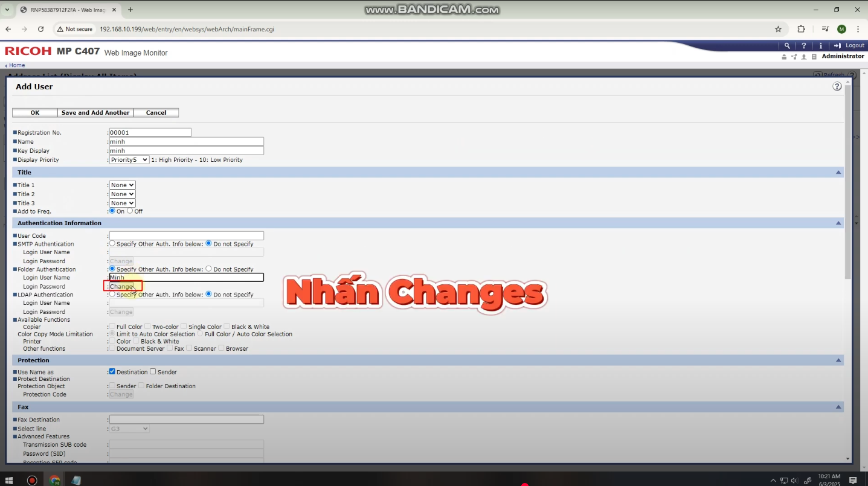
Task: Click the search magnifier icon in Ricoh header
Action: pos(786,45)
